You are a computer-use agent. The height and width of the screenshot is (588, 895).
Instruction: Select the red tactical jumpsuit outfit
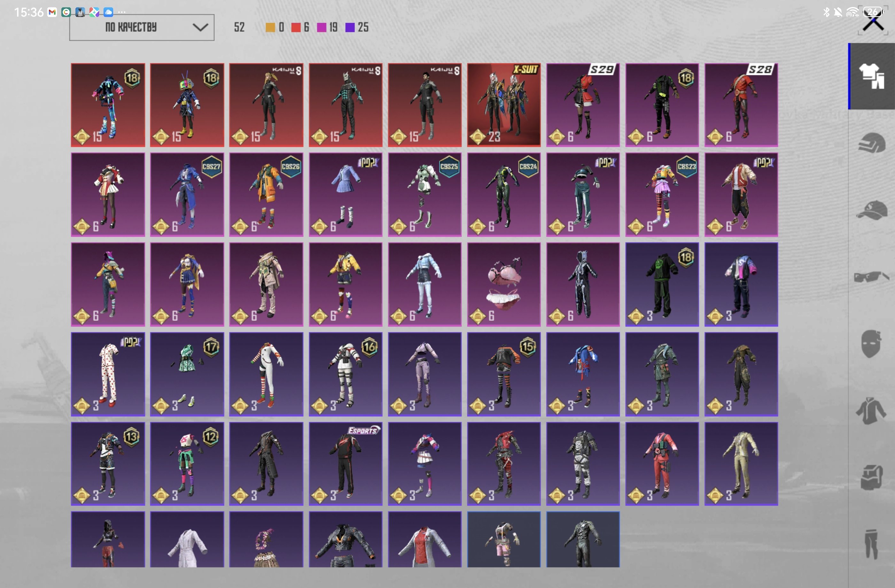click(x=662, y=464)
